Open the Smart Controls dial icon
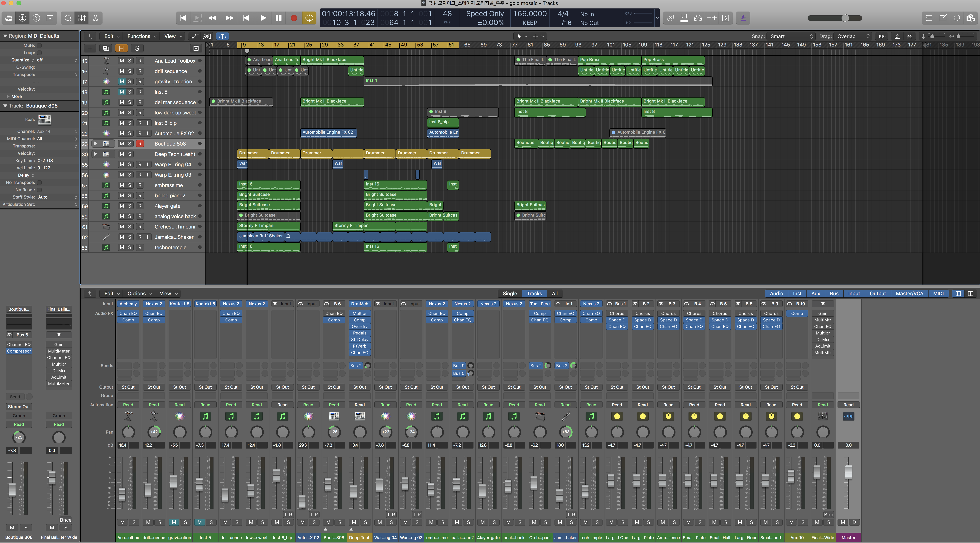This screenshot has height=543, width=980. (x=68, y=18)
